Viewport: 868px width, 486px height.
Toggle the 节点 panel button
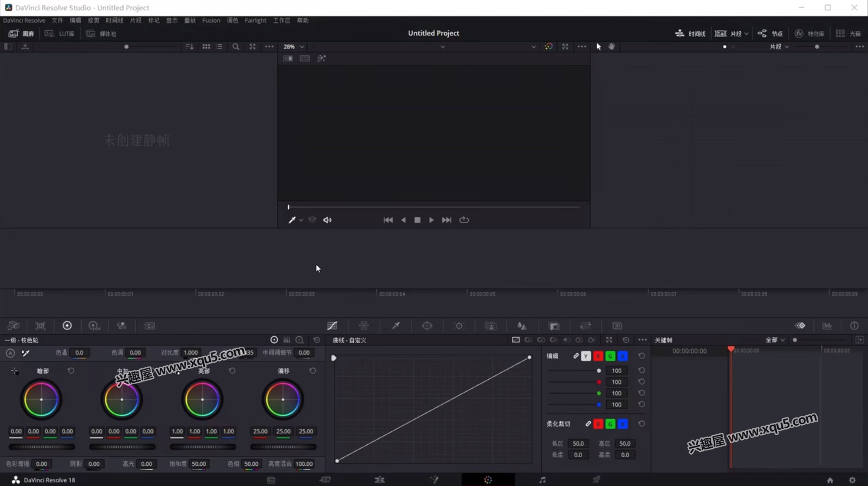(x=770, y=33)
